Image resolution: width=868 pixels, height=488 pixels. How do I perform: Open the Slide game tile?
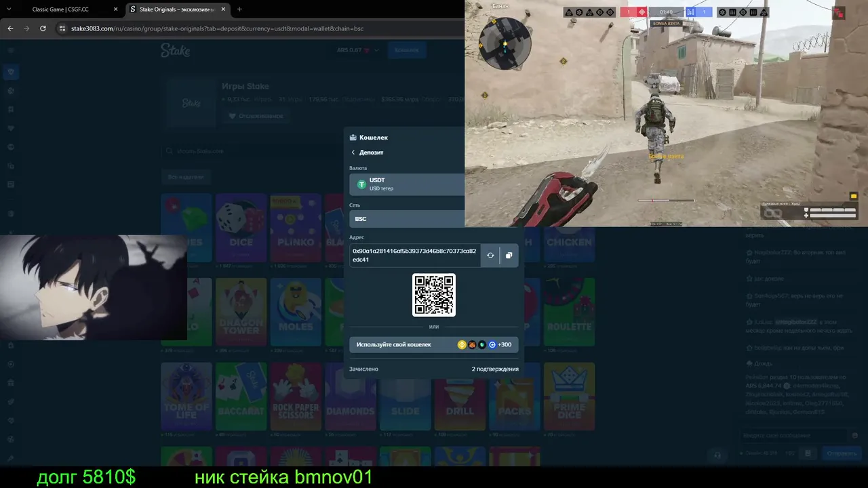(x=405, y=404)
